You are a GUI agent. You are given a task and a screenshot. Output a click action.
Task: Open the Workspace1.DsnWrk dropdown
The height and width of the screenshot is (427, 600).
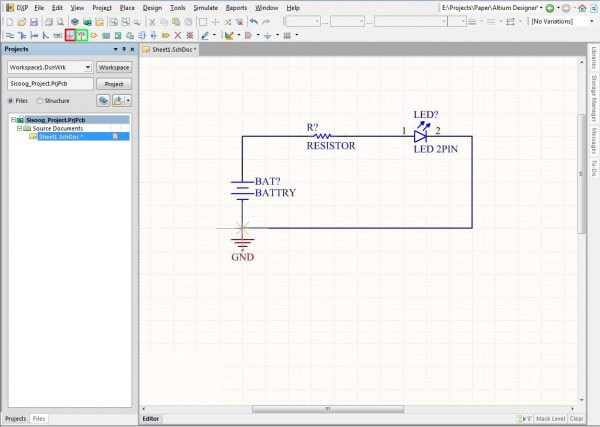pyautogui.click(x=88, y=67)
